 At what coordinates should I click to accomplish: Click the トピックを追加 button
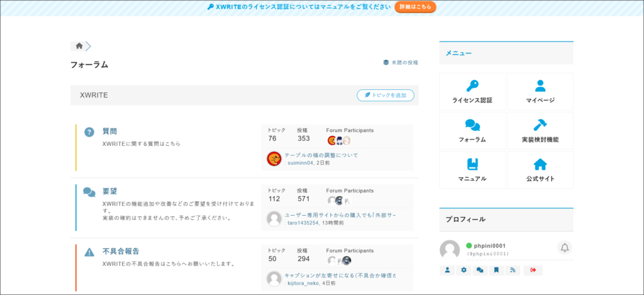point(386,96)
